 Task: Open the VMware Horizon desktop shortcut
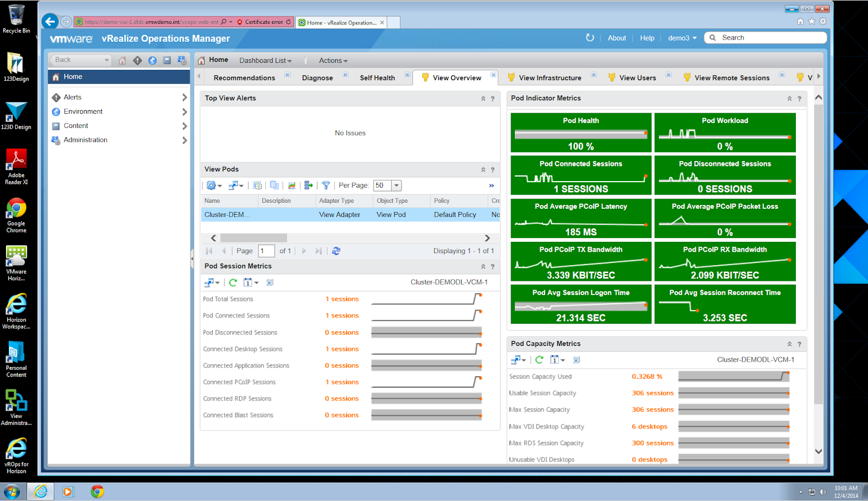16,263
